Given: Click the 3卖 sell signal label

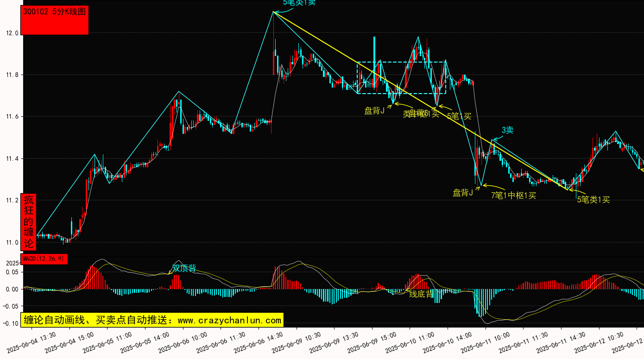Looking at the screenshot, I should click(x=507, y=130).
